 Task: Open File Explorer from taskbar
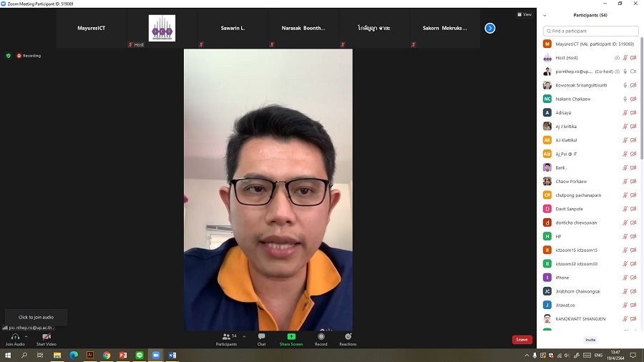(57, 355)
